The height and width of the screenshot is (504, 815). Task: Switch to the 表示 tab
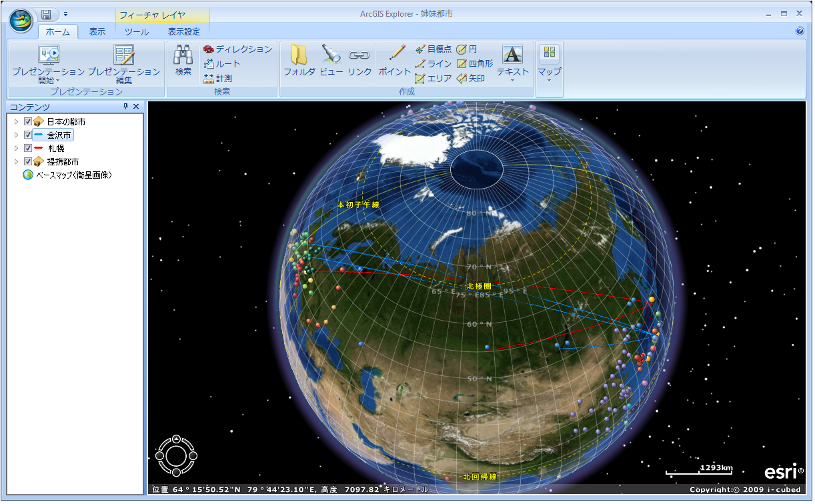(x=97, y=31)
